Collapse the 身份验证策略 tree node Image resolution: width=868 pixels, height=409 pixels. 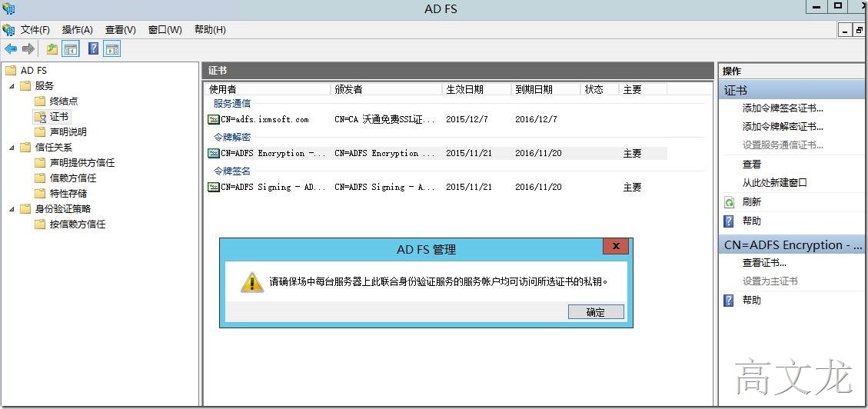click(x=12, y=208)
